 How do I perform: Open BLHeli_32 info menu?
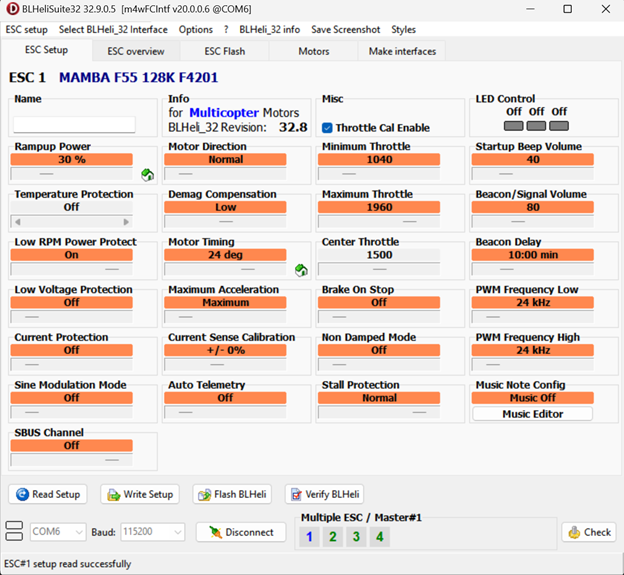269,29
